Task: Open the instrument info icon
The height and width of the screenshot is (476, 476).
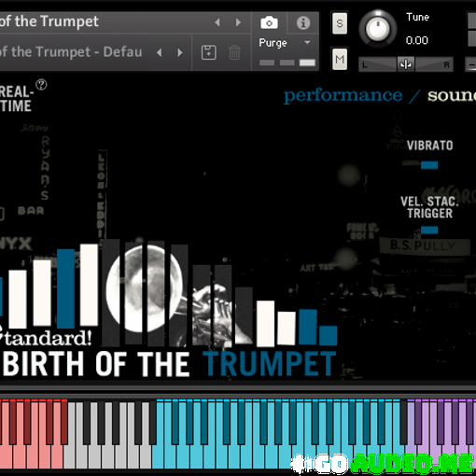Action: click(303, 22)
